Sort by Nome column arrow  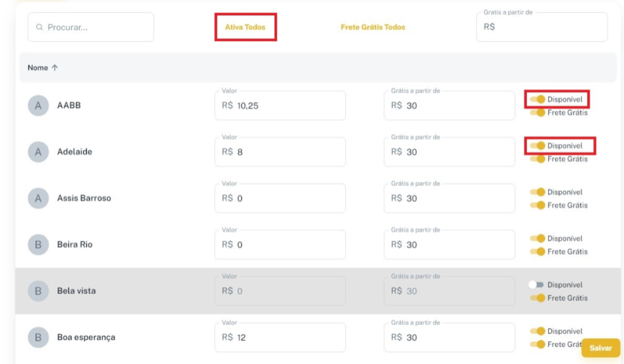(55, 68)
